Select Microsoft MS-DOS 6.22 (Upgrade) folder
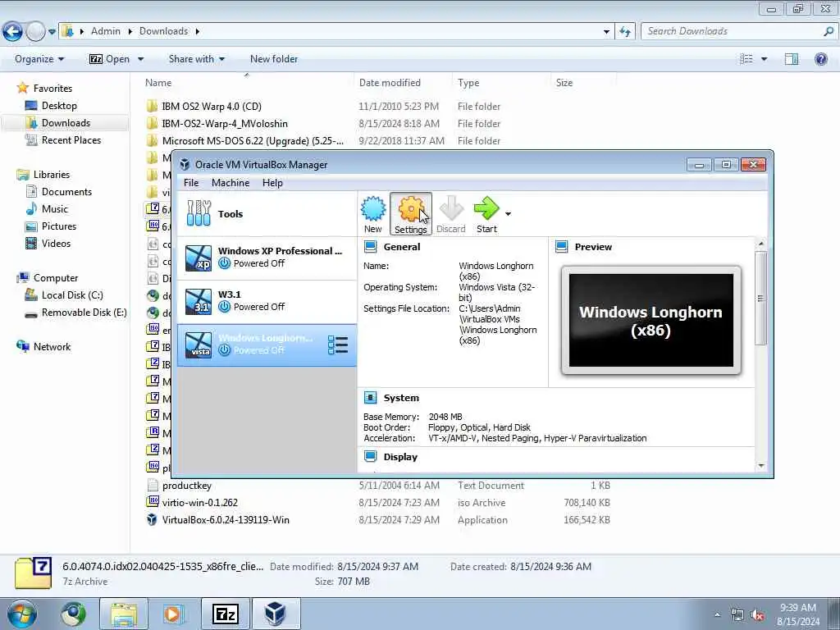The image size is (840, 630). click(253, 141)
